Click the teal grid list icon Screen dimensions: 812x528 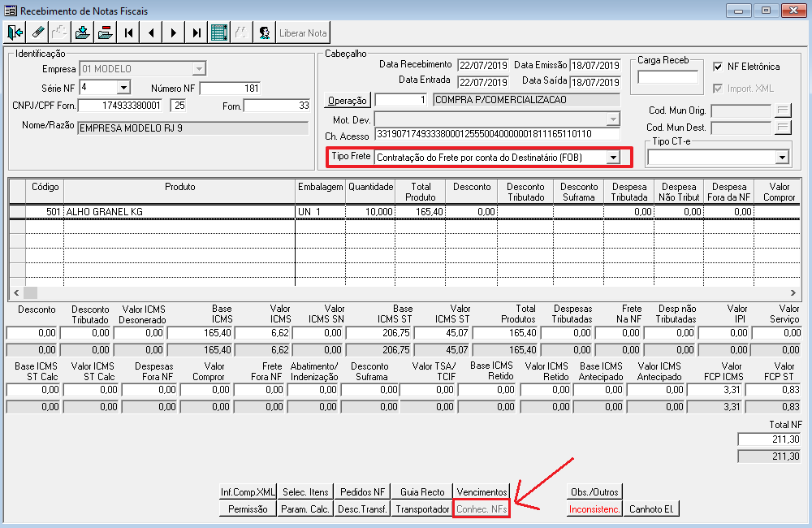219,32
